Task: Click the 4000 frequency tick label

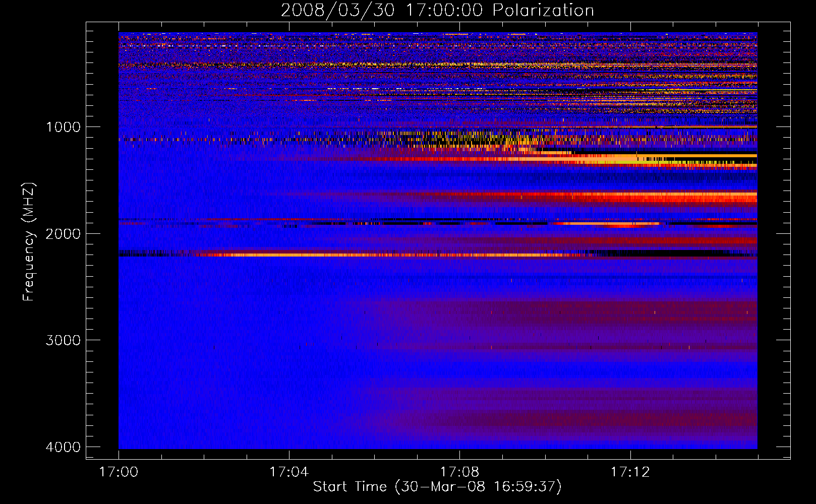Action: pos(63,447)
